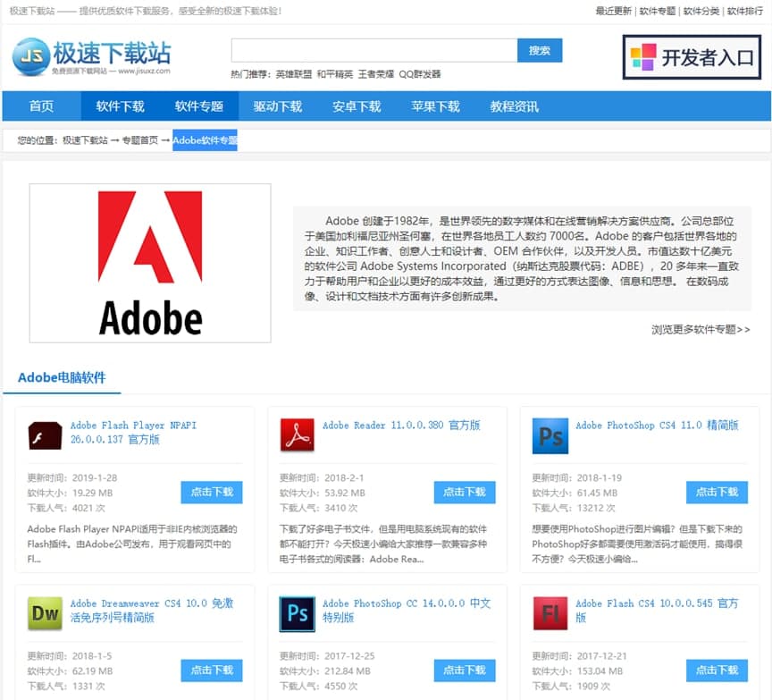The height and width of the screenshot is (700, 772).
Task: Click the PhotoShop CS4 Ps icon
Action: click(550, 435)
